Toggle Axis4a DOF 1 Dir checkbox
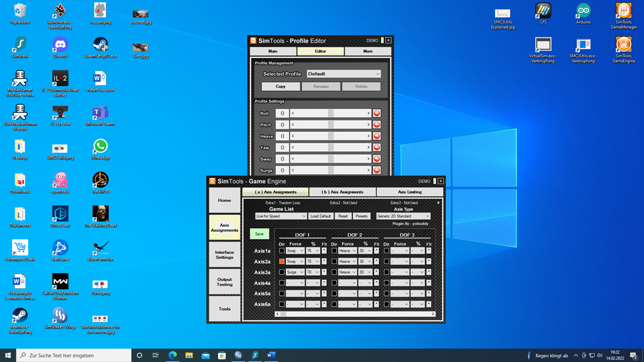The height and width of the screenshot is (362, 644). pos(282,283)
